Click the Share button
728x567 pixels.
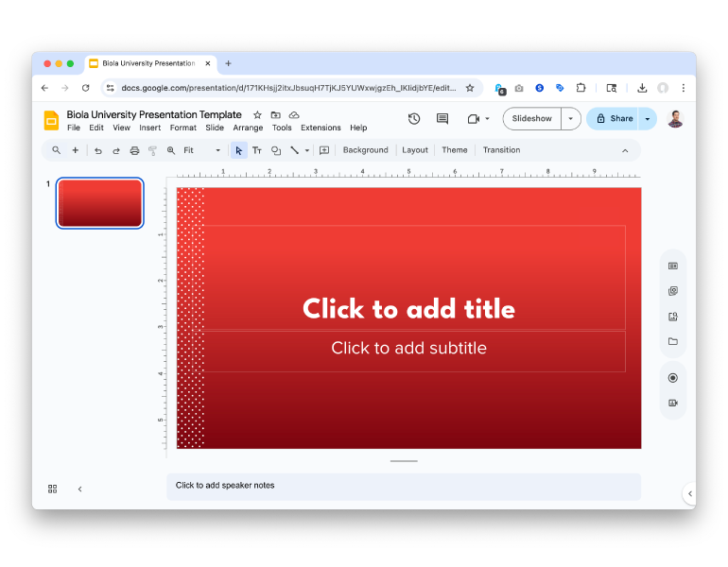pos(614,119)
